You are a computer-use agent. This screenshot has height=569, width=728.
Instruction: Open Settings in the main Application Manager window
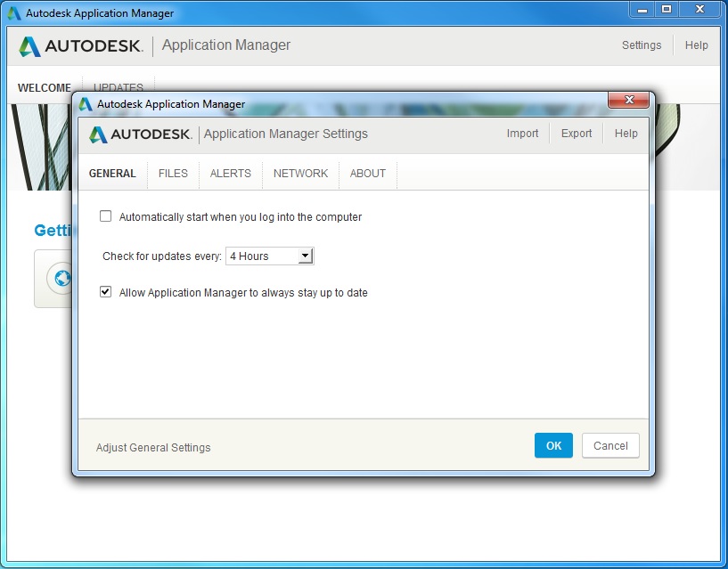tap(642, 45)
